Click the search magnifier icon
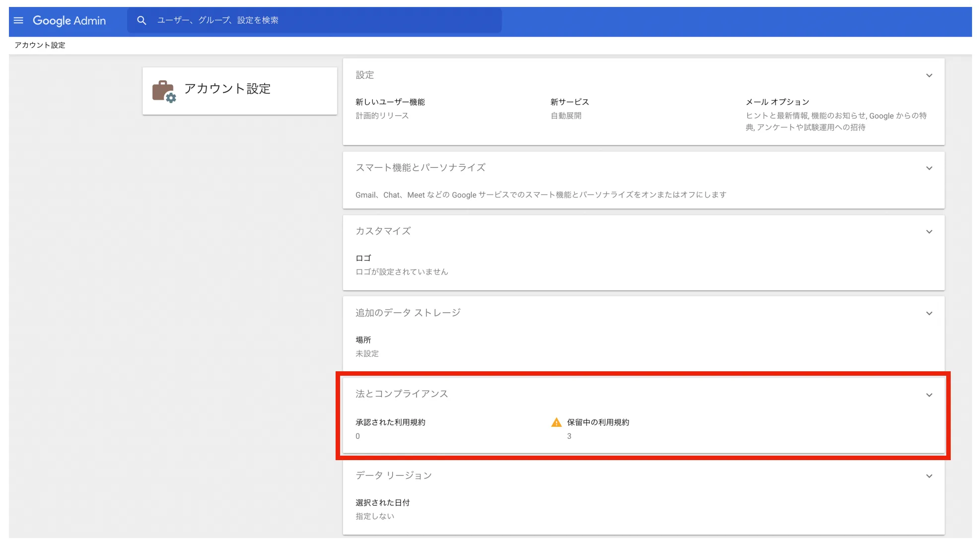This screenshot has height=545, width=980. [141, 20]
